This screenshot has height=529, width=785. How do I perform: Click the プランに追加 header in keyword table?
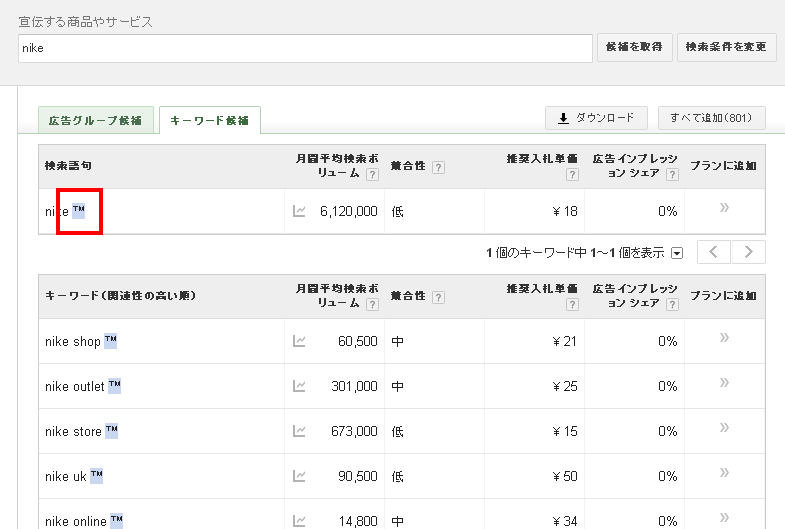pos(723,296)
